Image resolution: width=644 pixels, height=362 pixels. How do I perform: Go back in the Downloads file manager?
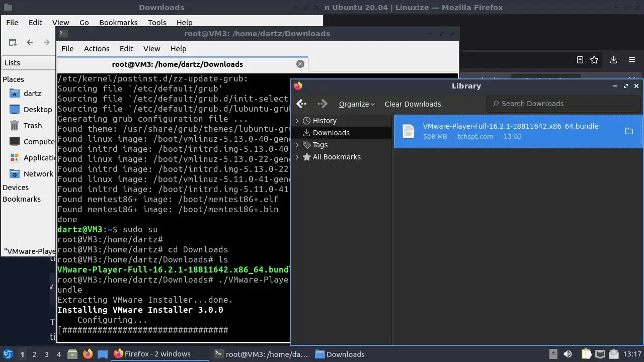(x=30, y=43)
